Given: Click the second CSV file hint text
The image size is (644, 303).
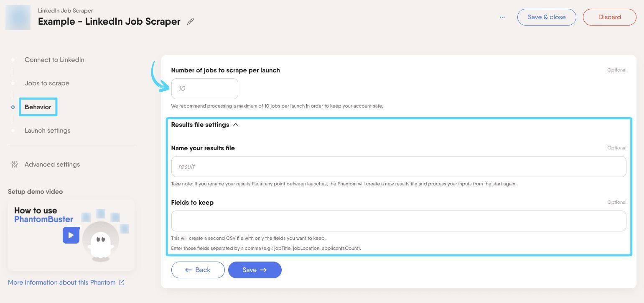Looking at the screenshot, I should (x=248, y=238).
